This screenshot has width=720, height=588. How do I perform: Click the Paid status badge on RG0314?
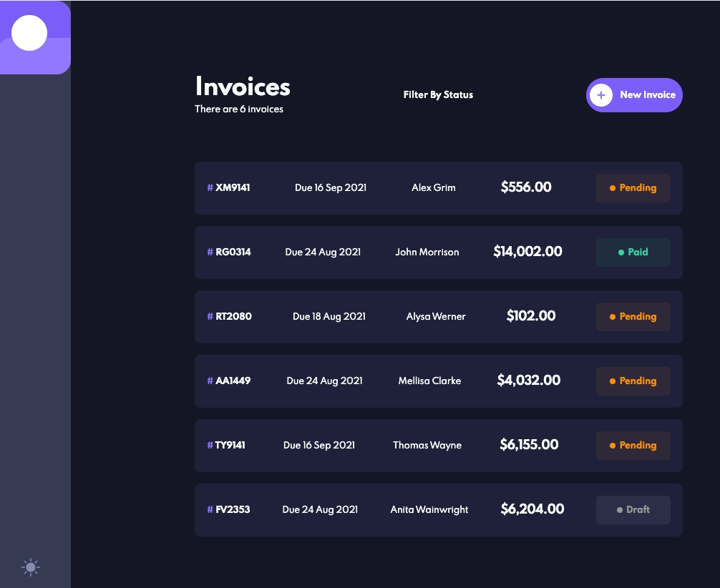[633, 253]
